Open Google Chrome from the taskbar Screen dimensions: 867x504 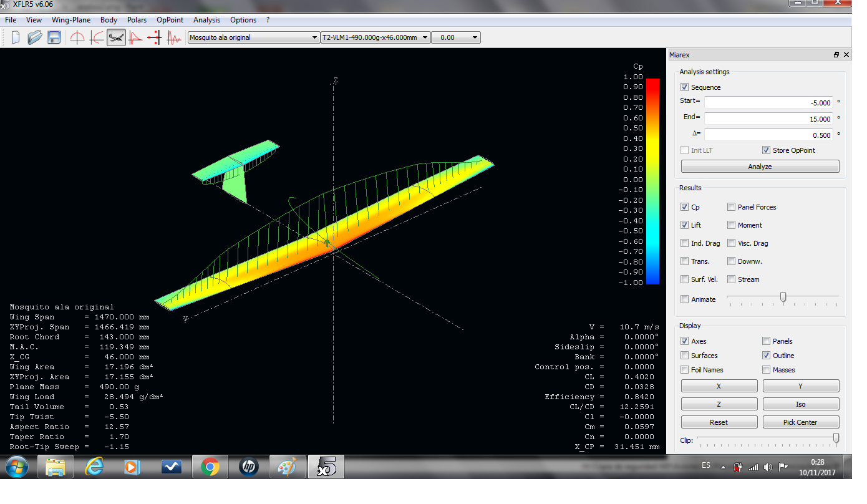[x=210, y=467]
